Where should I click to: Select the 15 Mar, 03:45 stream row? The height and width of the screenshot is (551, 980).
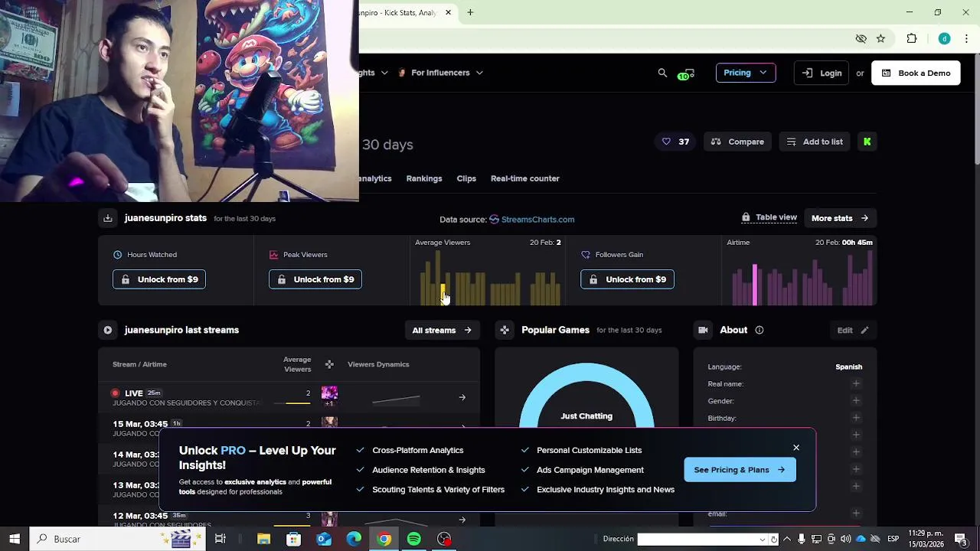pyautogui.click(x=289, y=428)
